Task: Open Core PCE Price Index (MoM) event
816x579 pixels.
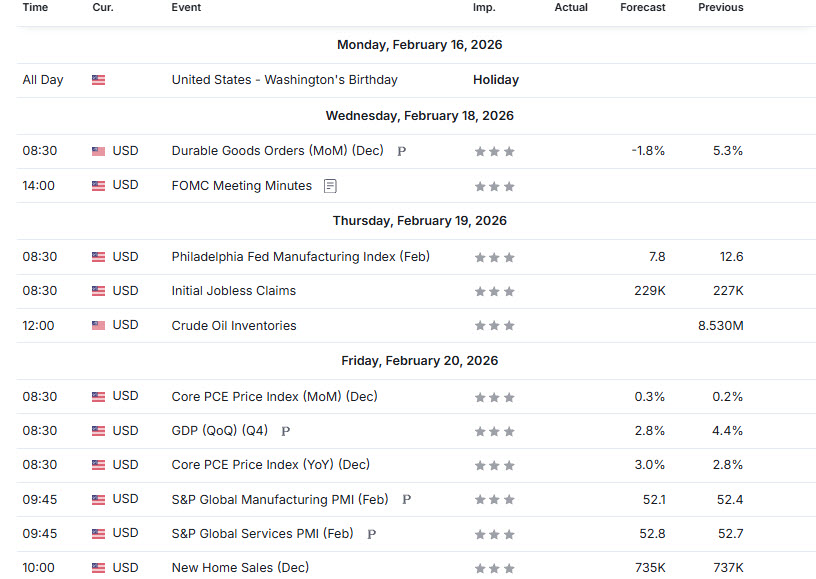Action: 274,397
